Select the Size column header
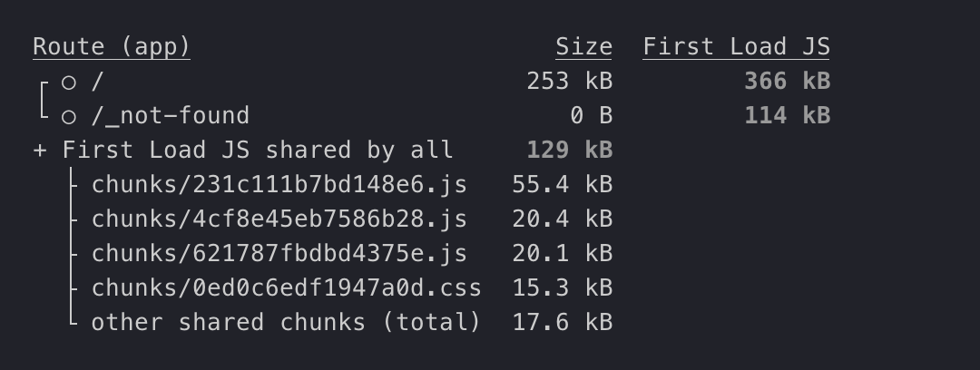The width and height of the screenshot is (980, 370). coord(583,47)
